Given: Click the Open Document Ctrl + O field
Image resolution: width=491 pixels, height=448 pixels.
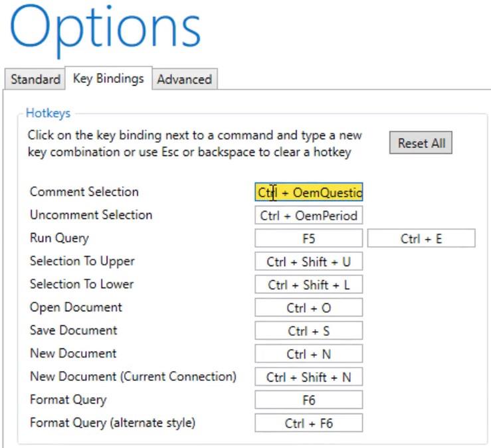Looking at the screenshot, I should coord(309,307).
